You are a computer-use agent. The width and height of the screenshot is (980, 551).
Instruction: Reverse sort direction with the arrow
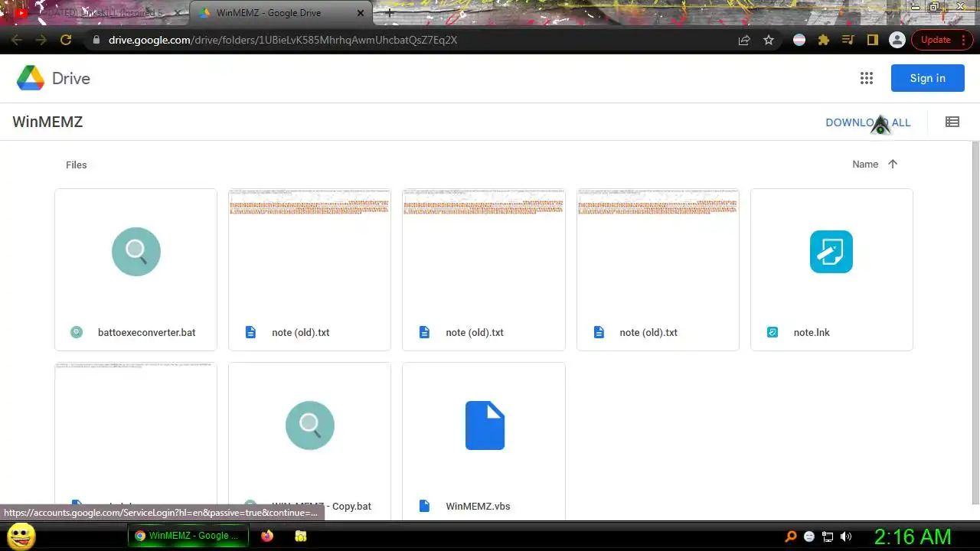tap(893, 164)
